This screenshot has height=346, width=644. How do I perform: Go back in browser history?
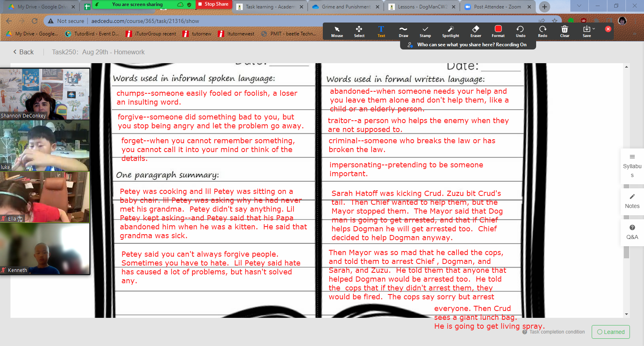9,21
